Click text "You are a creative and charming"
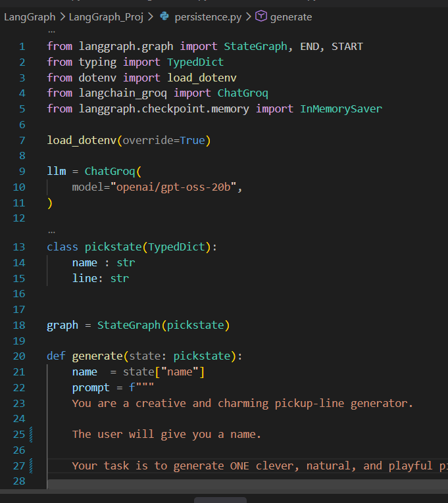 tap(170, 404)
